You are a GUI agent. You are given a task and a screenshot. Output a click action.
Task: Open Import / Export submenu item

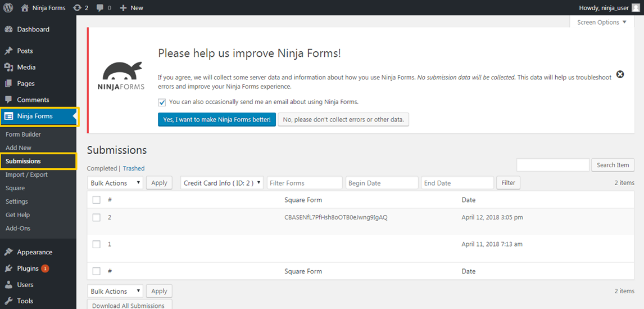coord(27,175)
